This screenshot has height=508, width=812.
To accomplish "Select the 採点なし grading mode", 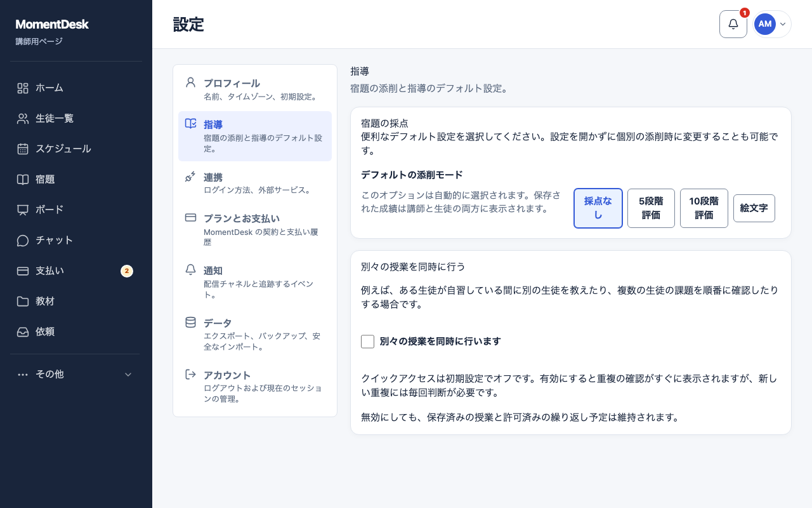I will click(x=598, y=208).
